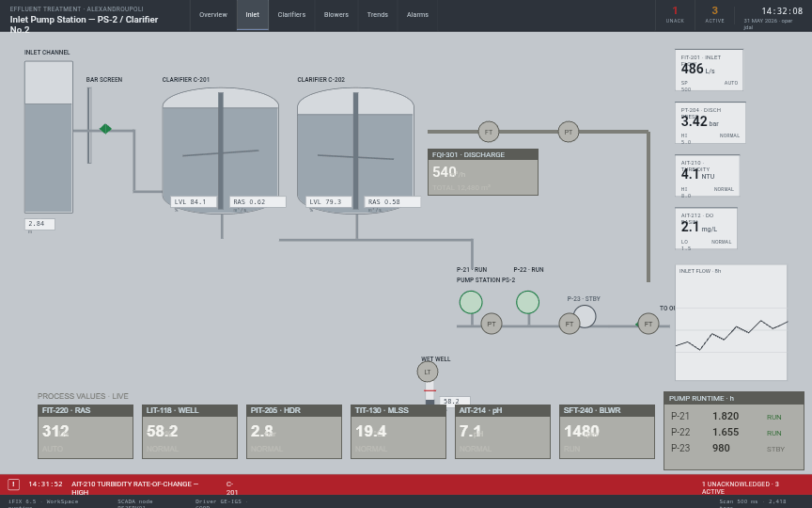The width and height of the screenshot is (812, 508).
Task: Click the 14:31:52 alarm timestamp
Action: pyautogui.click(x=45, y=484)
